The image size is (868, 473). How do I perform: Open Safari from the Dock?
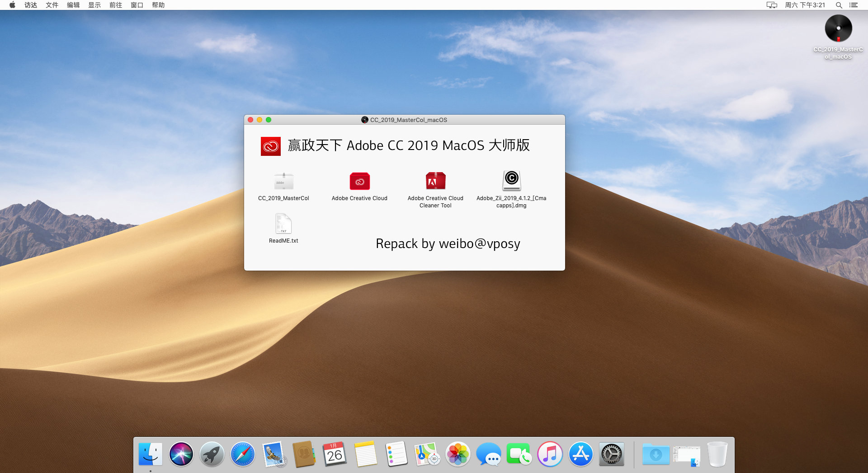point(242,454)
